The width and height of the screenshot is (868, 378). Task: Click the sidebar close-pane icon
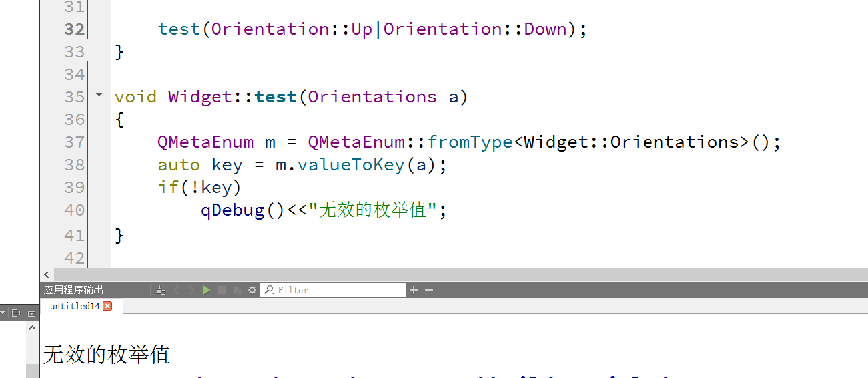pos(31,313)
